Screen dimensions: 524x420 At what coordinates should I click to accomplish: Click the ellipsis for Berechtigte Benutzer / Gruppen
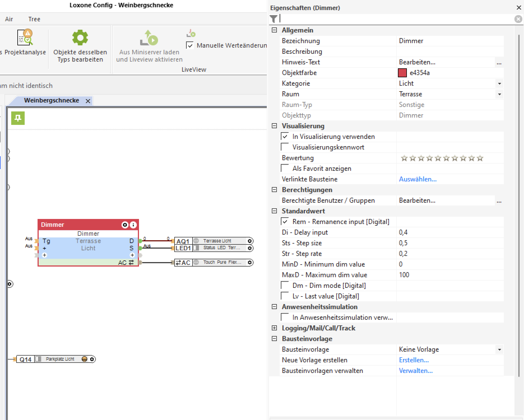click(499, 201)
